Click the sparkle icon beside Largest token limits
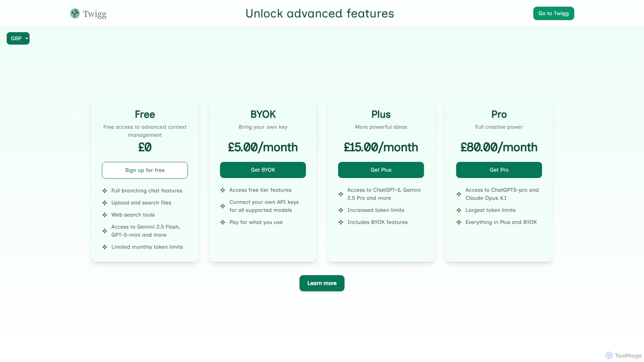644x362 pixels. (459, 210)
